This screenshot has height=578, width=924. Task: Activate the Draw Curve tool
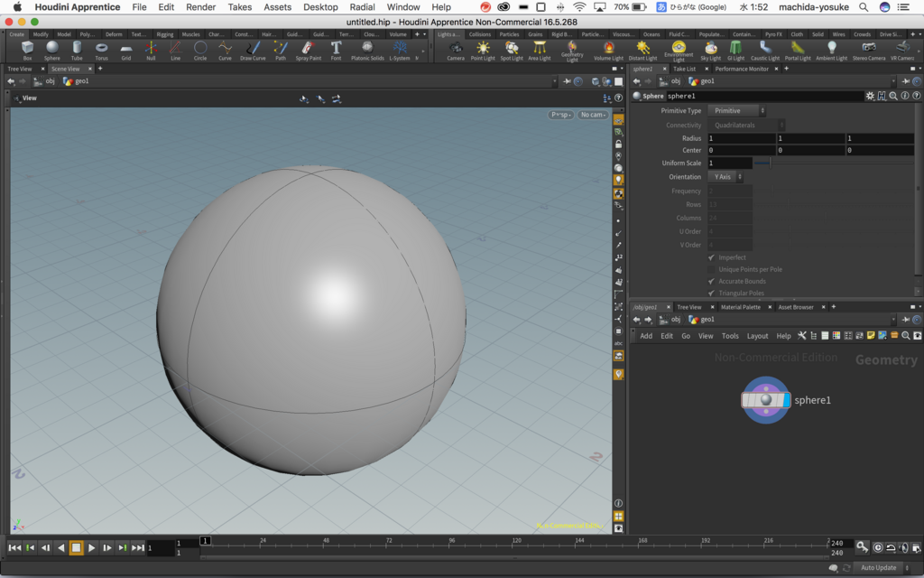tap(253, 51)
